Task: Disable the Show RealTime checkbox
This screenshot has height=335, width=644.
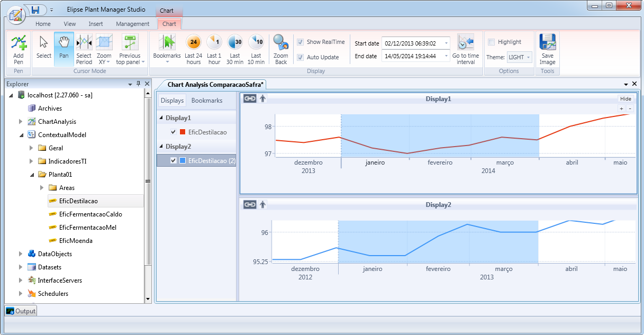Action: (x=301, y=42)
